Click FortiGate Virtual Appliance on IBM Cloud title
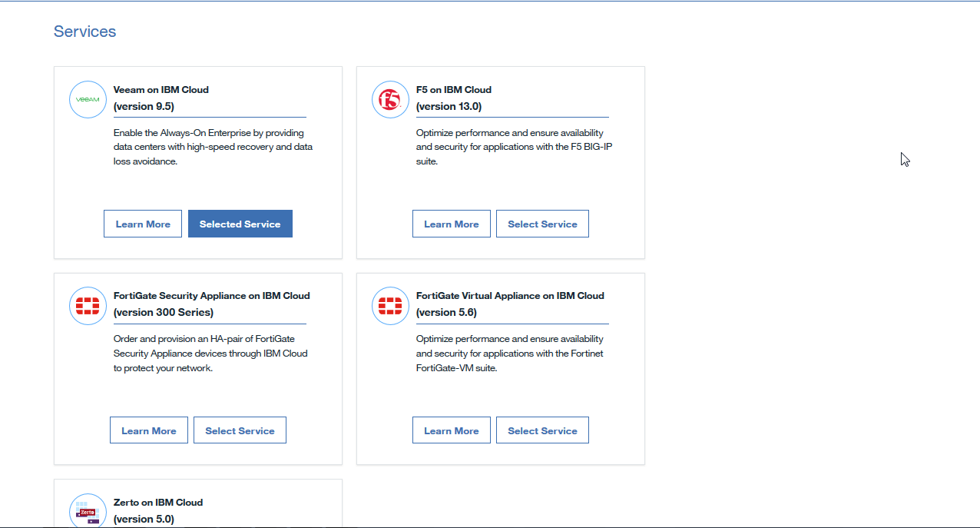This screenshot has width=980, height=528. [510, 296]
